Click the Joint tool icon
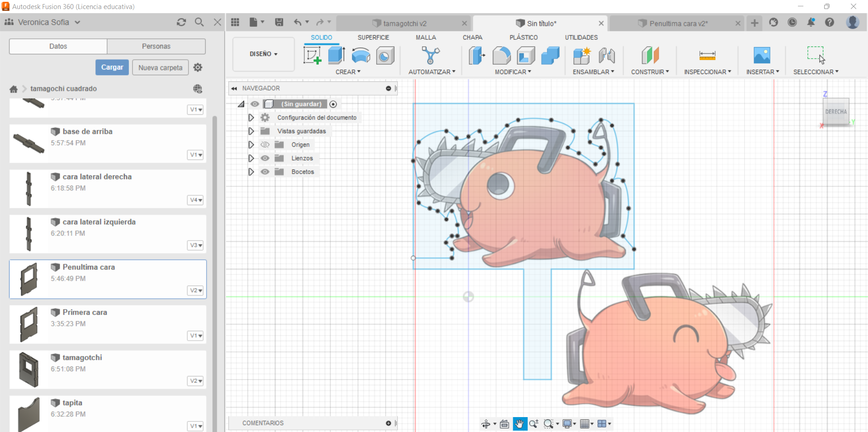 point(607,56)
